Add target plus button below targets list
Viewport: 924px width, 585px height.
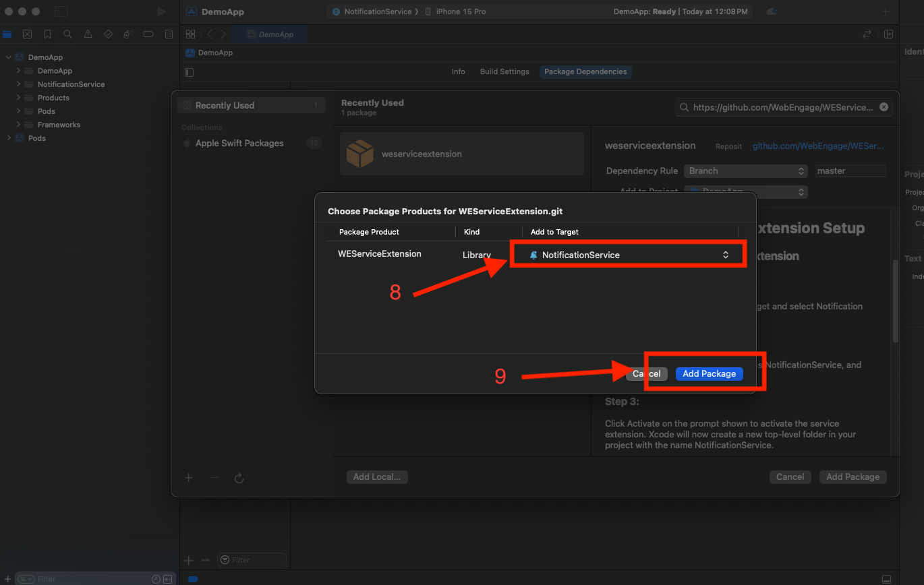pos(189,560)
